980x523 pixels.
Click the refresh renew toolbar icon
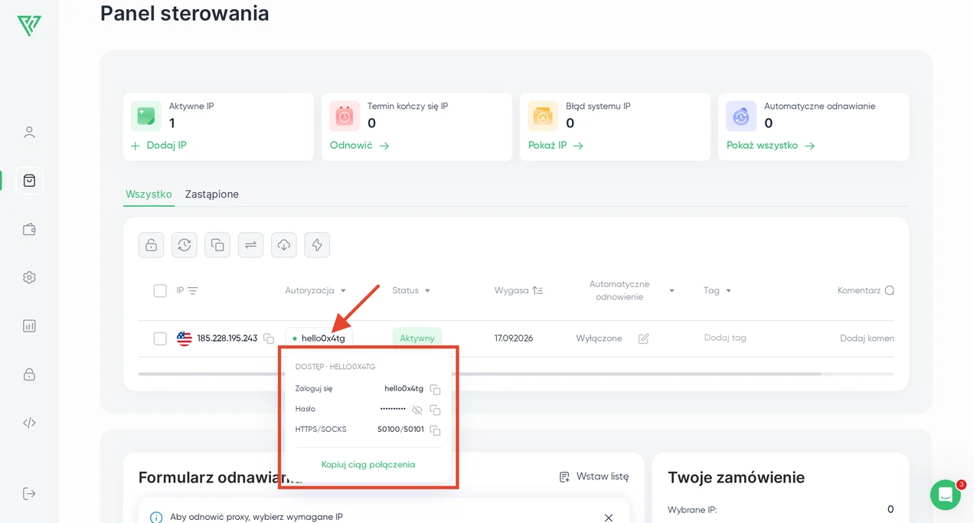[x=185, y=245]
